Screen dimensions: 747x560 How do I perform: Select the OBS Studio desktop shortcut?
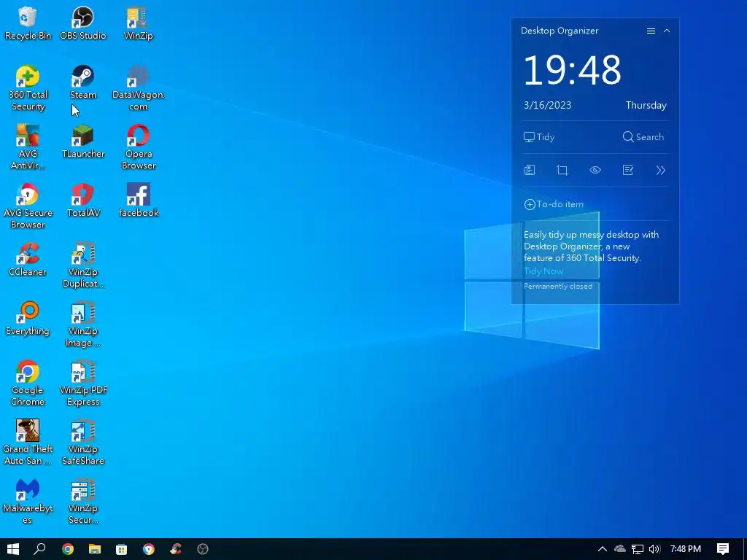point(83,23)
